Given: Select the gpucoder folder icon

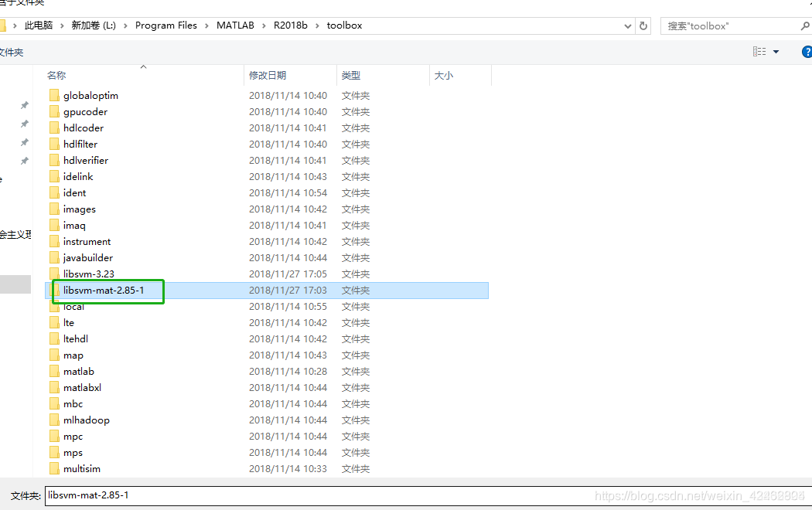Looking at the screenshot, I should 54,112.
